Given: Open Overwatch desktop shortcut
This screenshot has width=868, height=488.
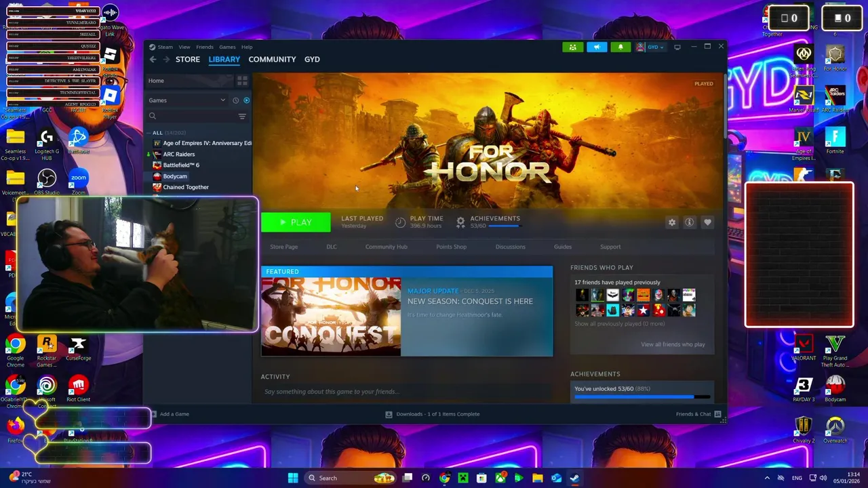Looking at the screenshot, I should pyautogui.click(x=835, y=431).
